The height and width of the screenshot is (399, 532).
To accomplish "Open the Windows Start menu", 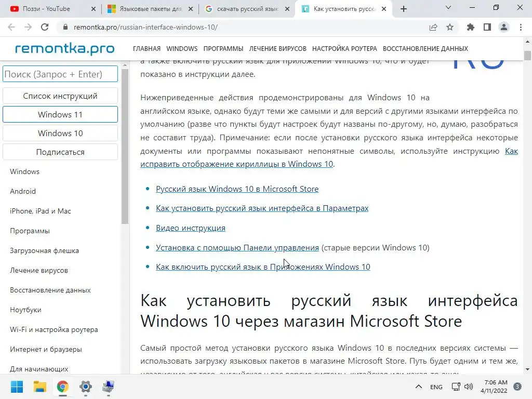I will tap(17, 387).
